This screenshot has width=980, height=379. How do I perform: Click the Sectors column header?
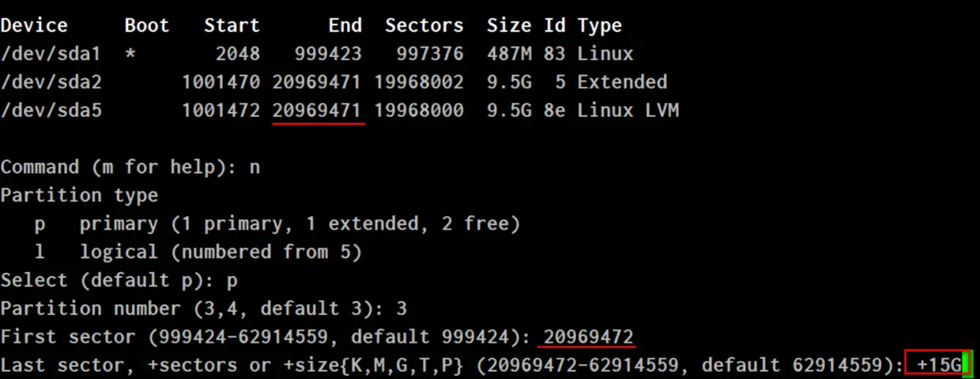pyautogui.click(x=424, y=25)
